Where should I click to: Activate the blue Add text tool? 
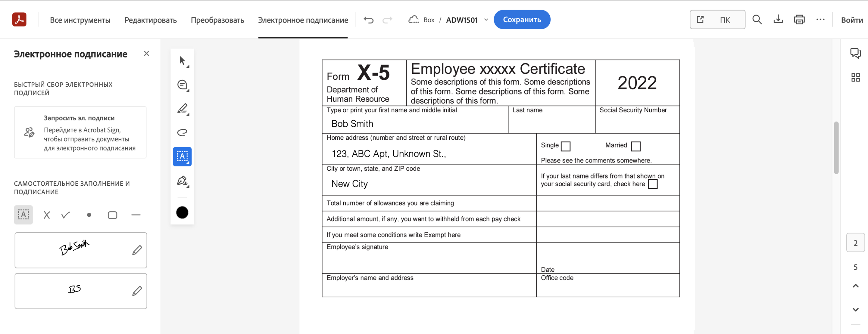pyautogui.click(x=182, y=156)
